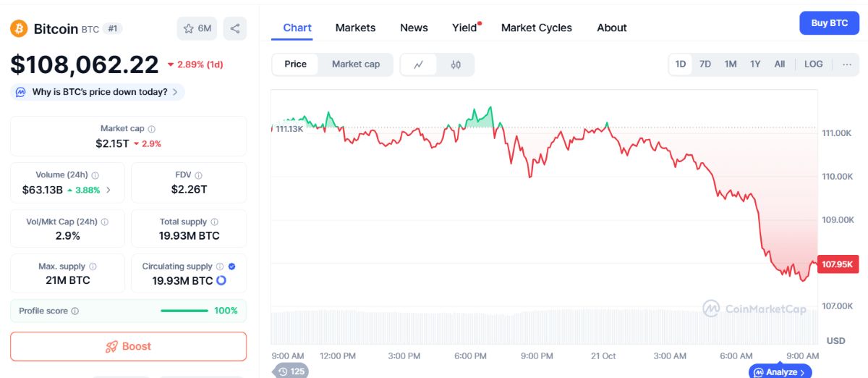868x378 pixels.
Task: Click the Buy BTC button
Action: [x=829, y=23]
